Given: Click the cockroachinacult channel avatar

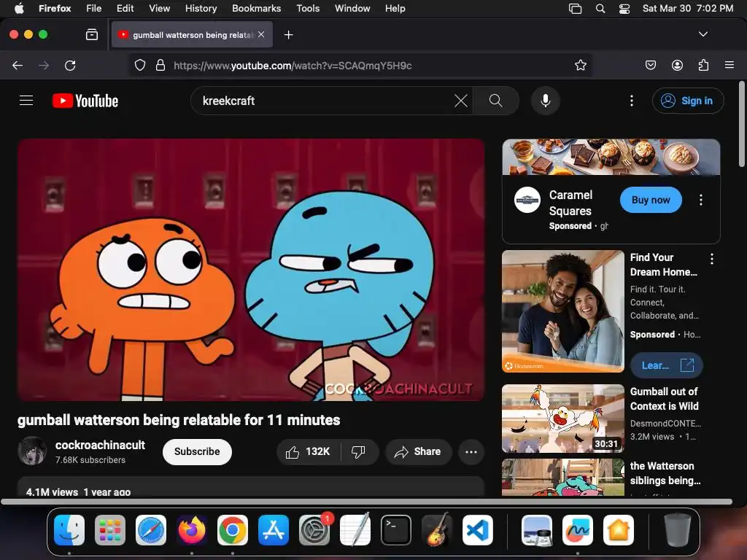Looking at the screenshot, I should (x=32, y=451).
